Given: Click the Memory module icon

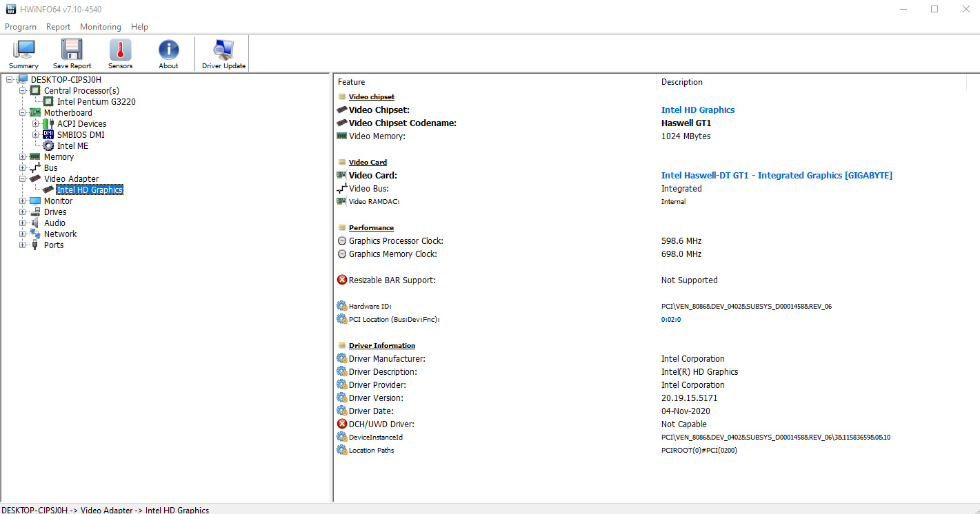Looking at the screenshot, I should 35,156.
